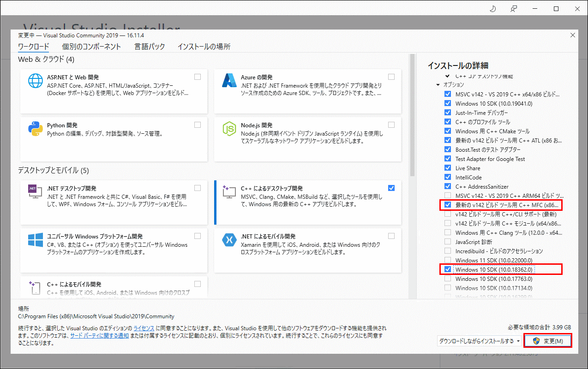The height and width of the screenshot is (369, 588).
Task: Click the Xamarin mobile development icon
Action: coord(229,240)
